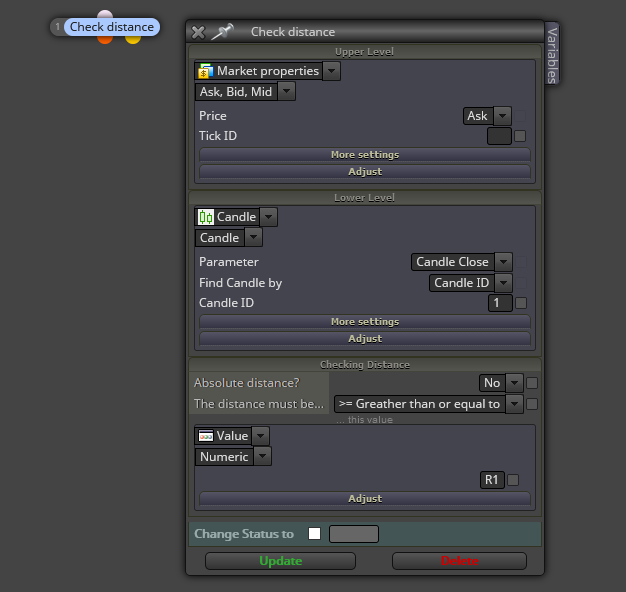Click the Value category icon
Image resolution: width=626 pixels, height=592 pixels.
pos(206,436)
